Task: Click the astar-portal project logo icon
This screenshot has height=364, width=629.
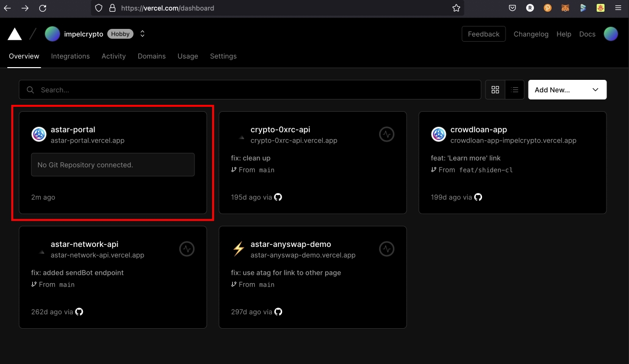Action: [x=39, y=134]
